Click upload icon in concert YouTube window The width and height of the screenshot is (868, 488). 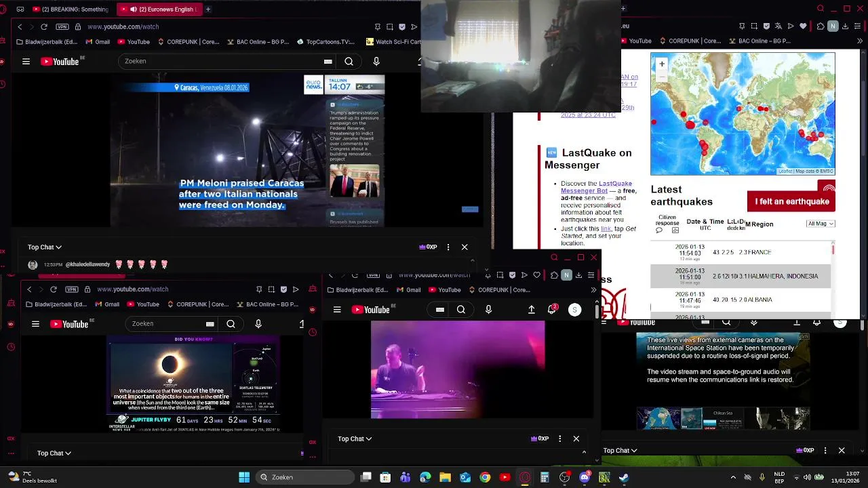[532, 310]
